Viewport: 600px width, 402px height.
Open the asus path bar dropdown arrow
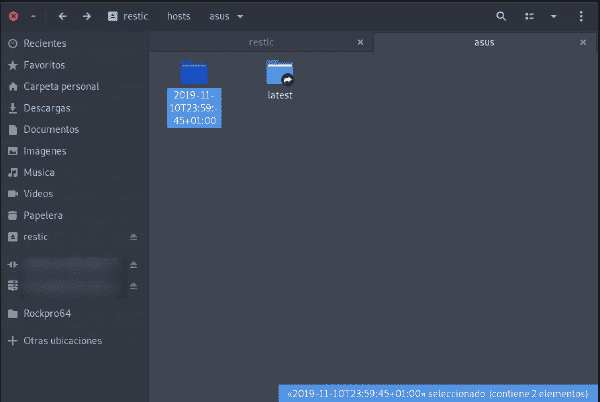coord(240,16)
